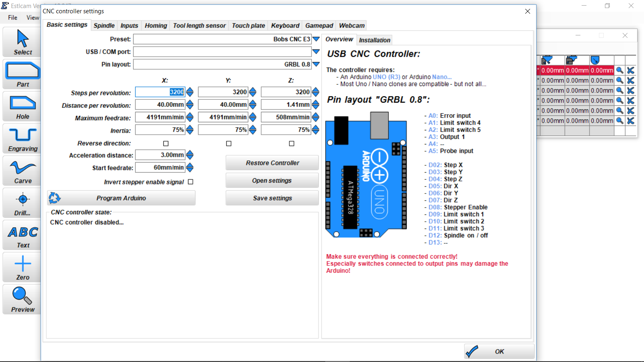
Task: Expand the Pin layout dropdown
Action: point(316,64)
